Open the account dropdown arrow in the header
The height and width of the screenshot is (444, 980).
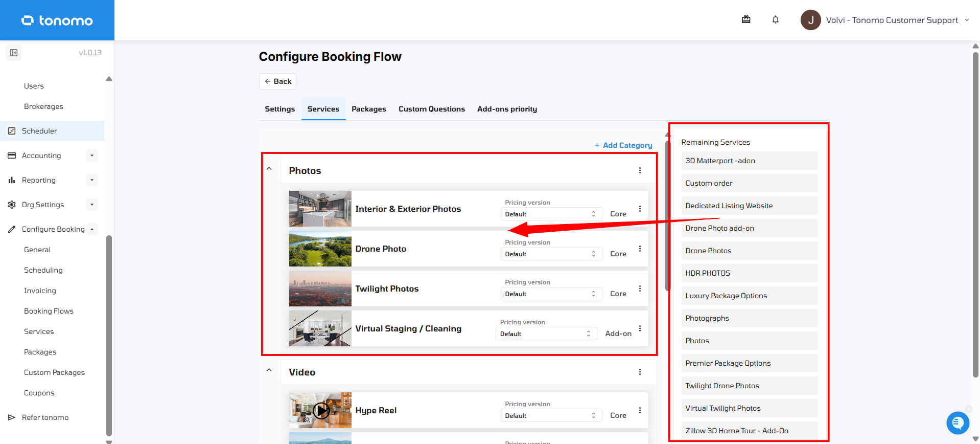pyautogui.click(x=967, y=20)
